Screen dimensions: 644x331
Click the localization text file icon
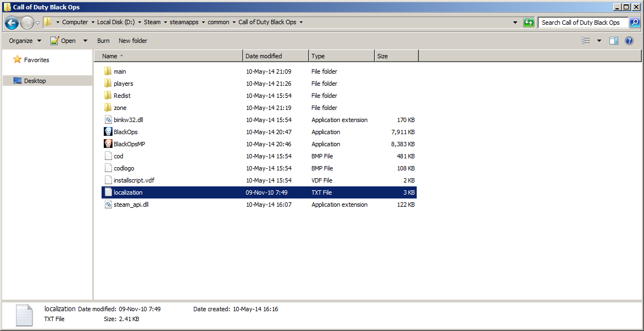108,192
